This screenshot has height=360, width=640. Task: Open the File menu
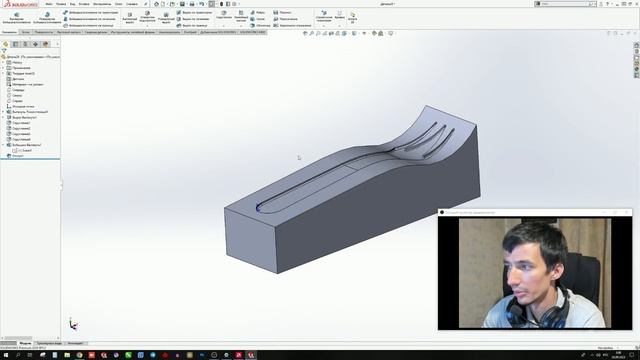point(49,4)
